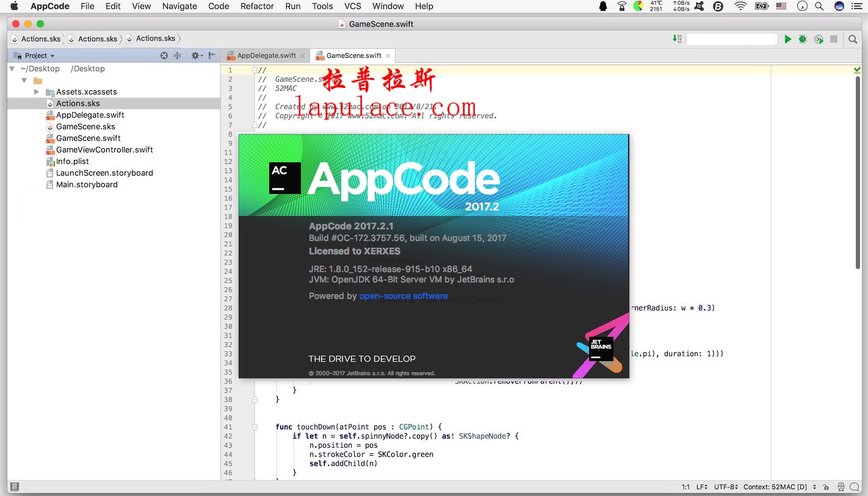
Task: Open Notification Center list icon
Action: point(858,6)
